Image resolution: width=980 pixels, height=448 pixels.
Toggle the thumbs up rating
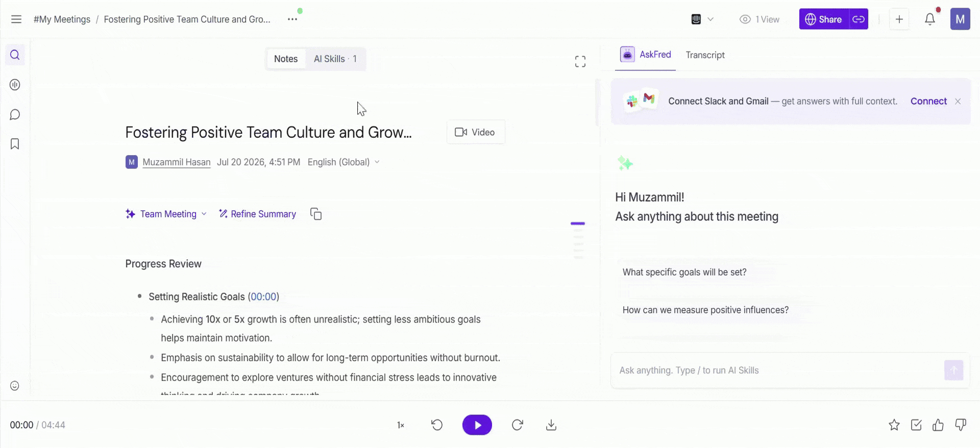(938, 425)
